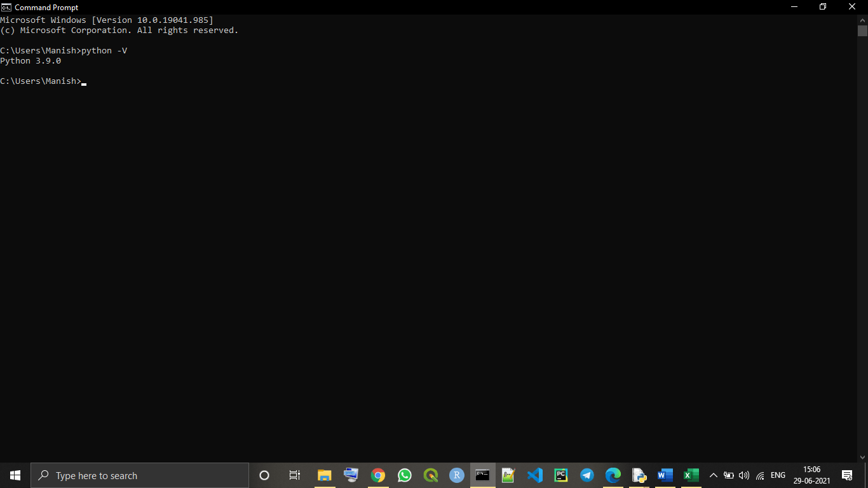Open the R application taskbar icon
Image resolution: width=868 pixels, height=488 pixels.
(456, 475)
